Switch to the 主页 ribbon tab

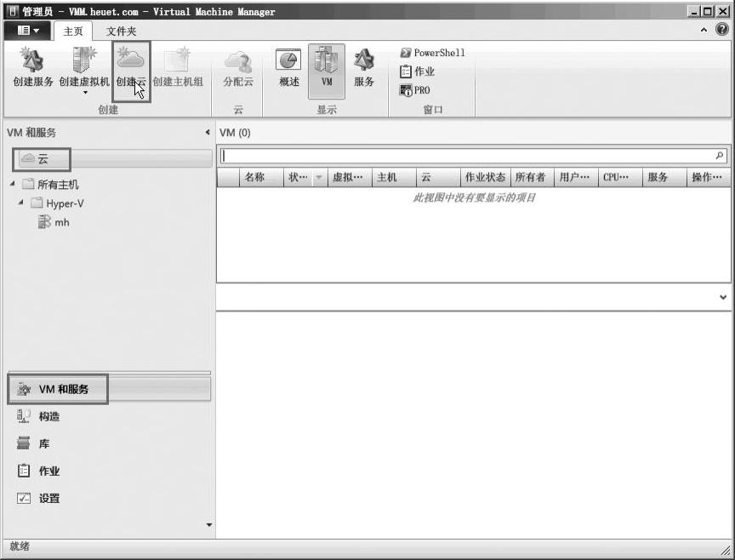tap(73, 31)
